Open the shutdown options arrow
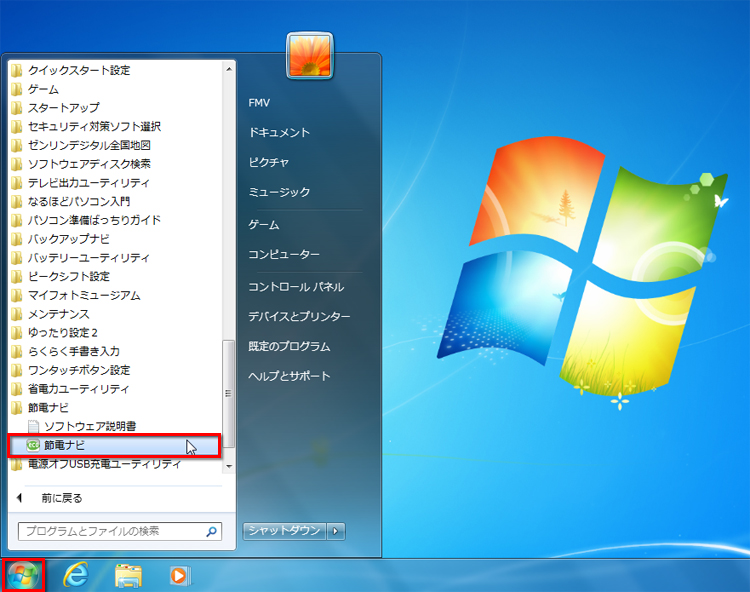Image resolution: width=750 pixels, height=592 pixels. point(336,531)
